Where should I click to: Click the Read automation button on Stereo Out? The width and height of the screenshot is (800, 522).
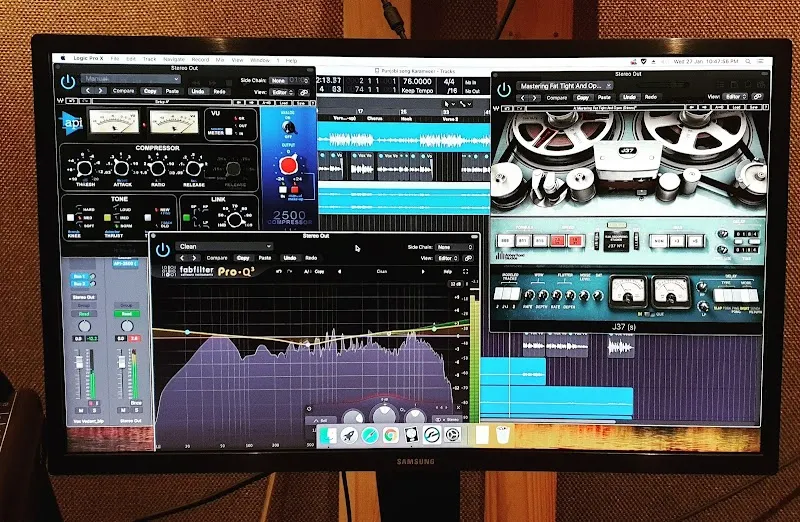pyautogui.click(x=127, y=313)
